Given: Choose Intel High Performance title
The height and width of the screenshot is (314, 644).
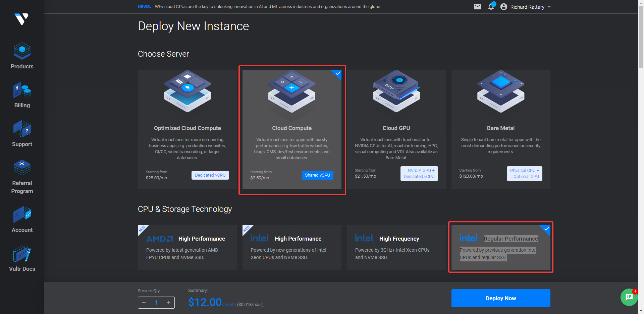Looking at the screenshot, I should (x=298, y=239).
